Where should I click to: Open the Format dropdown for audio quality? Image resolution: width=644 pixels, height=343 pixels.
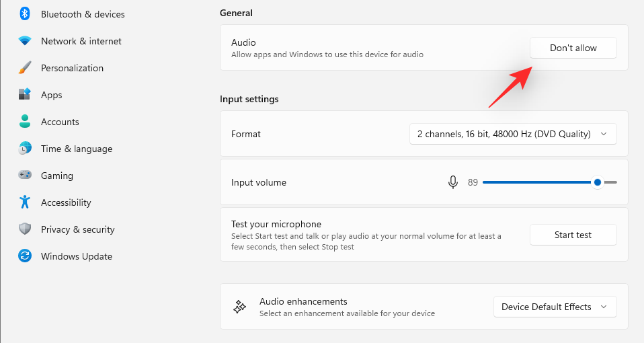[513, 134]
